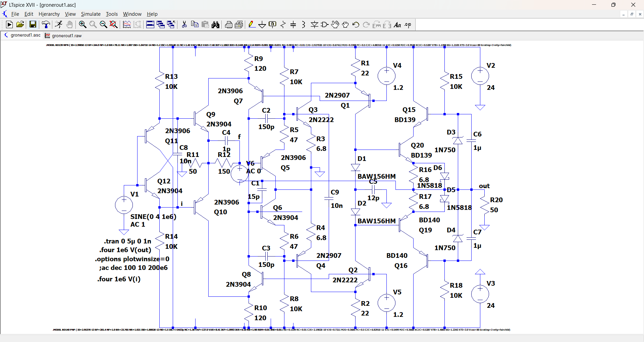
Task: Click the Print Setup icon
Action: click(x=239, y=24)
